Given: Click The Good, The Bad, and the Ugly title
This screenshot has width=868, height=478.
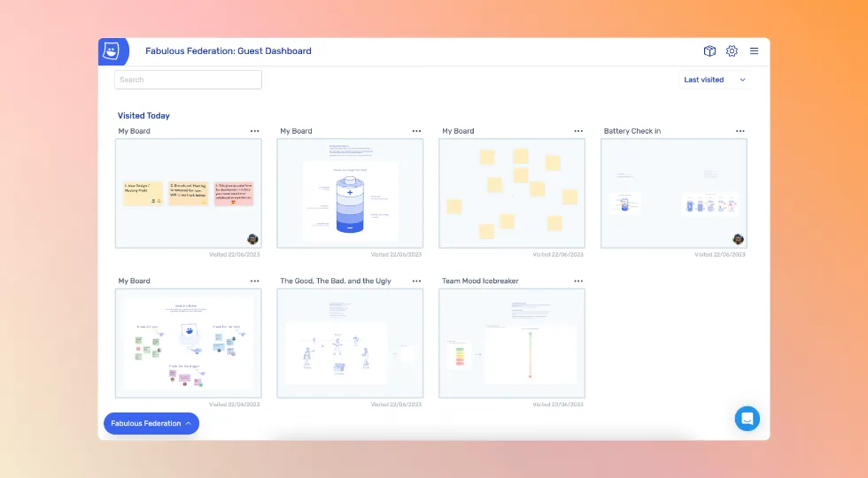Looking at the screenshot, I should click(336, 281).
